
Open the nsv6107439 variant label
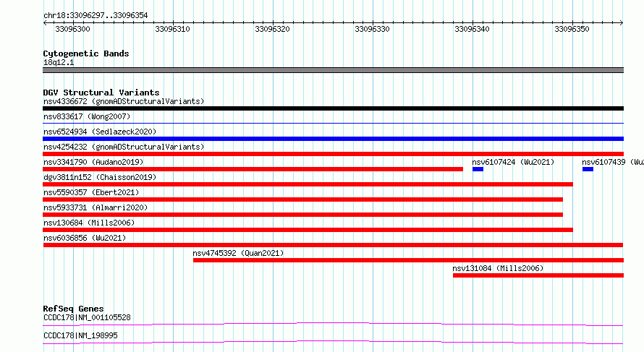pos(613,162)
